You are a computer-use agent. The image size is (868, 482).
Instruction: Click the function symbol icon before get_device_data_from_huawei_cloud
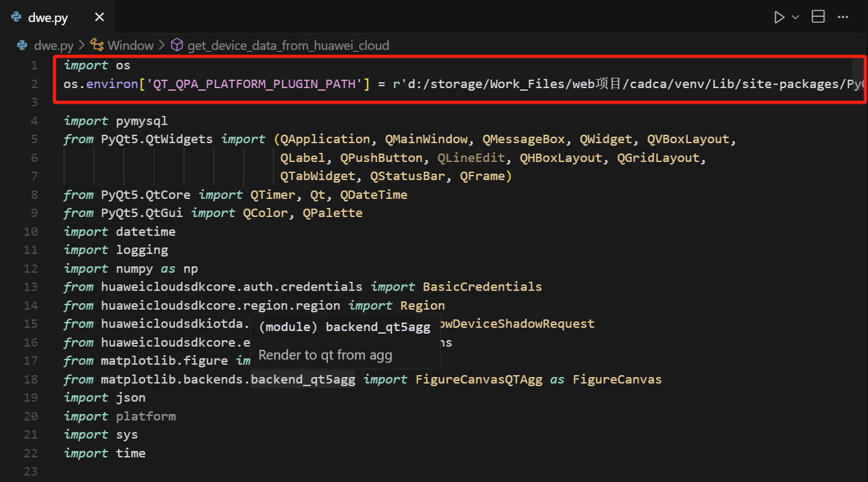click(x=176, y=45)
